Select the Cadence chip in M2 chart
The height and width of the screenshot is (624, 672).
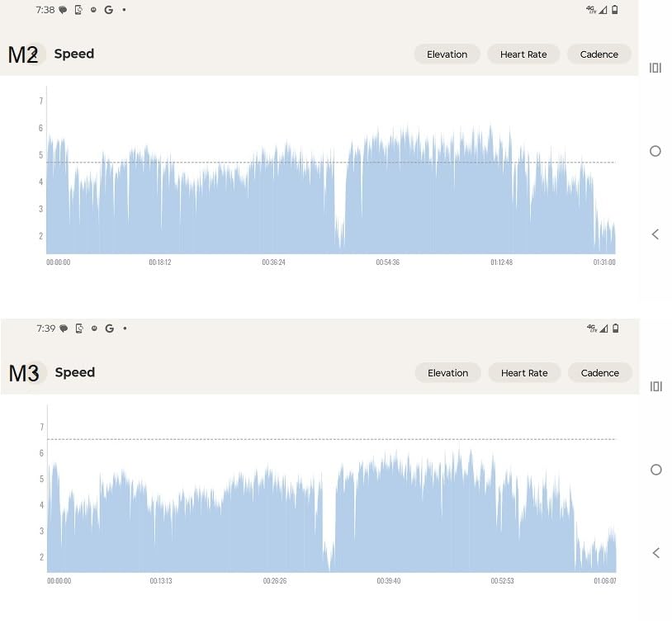point(599,54)
